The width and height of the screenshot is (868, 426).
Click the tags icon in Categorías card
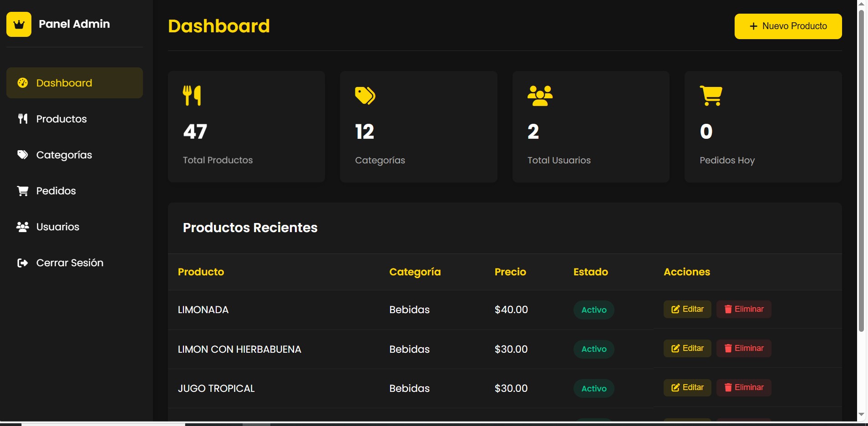click(x=365, y=96)
